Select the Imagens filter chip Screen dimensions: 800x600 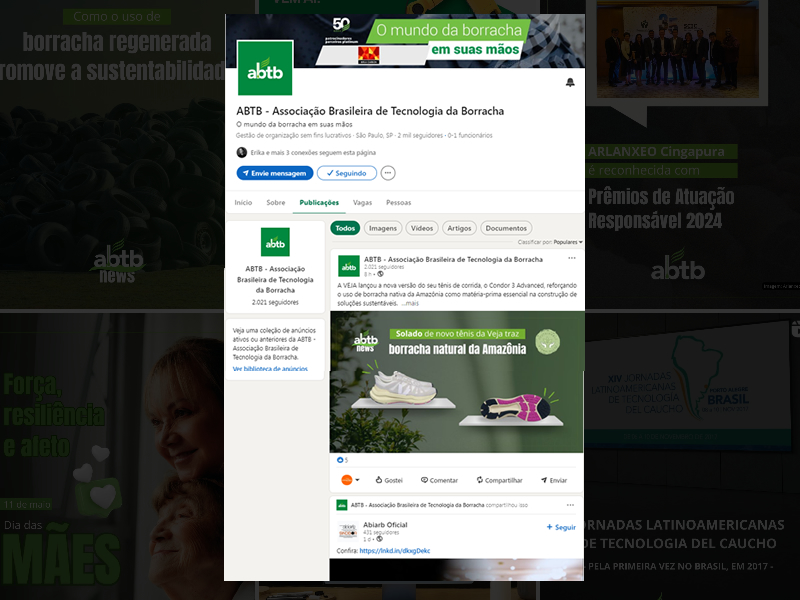tap(383, 228)
